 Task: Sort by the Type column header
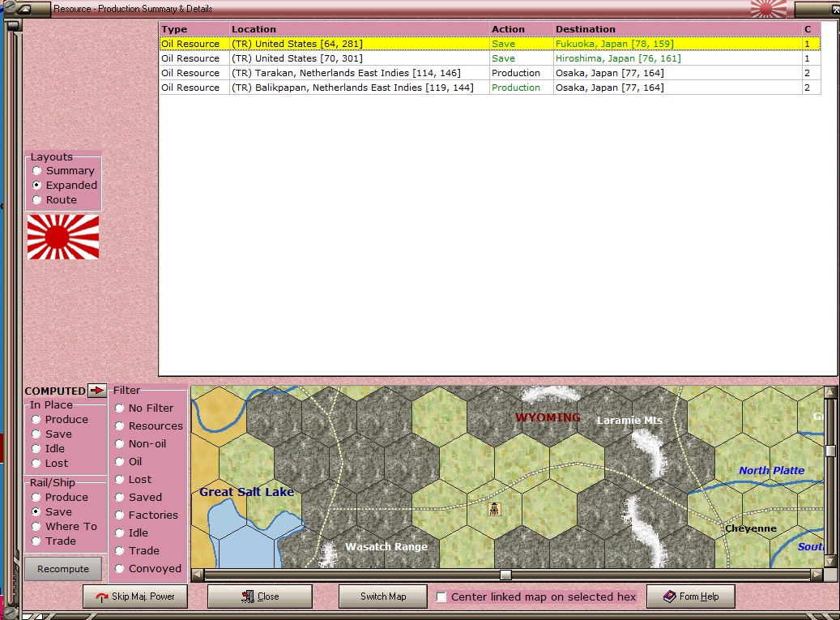(194, 29)
